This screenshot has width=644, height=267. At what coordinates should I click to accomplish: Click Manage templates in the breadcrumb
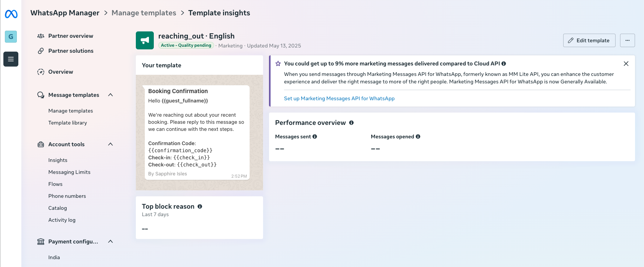click(x=144, y=13)
